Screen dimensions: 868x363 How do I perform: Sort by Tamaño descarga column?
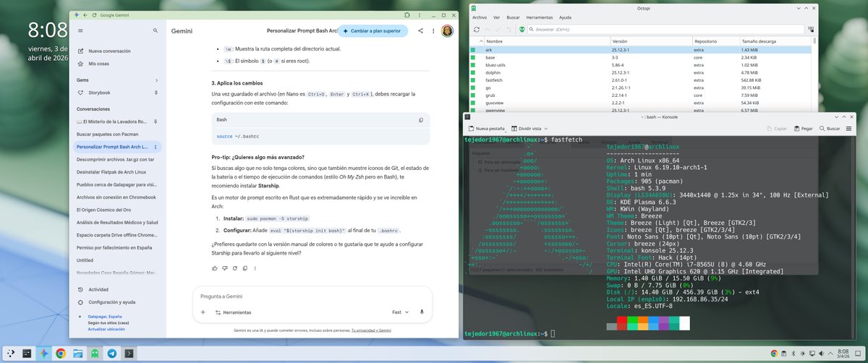click(775, 41)
